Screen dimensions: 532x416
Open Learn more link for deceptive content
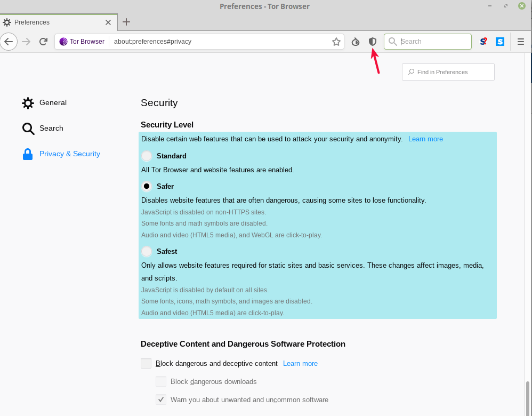(300, 364)
